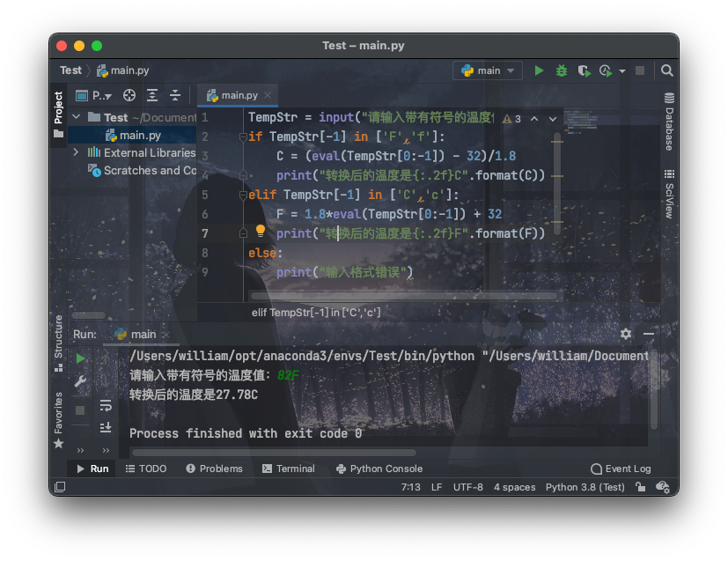The height and width of the screenshot is (561, 728).
Task: Collapse the Test project folder
Action: [x=77, y=117]
